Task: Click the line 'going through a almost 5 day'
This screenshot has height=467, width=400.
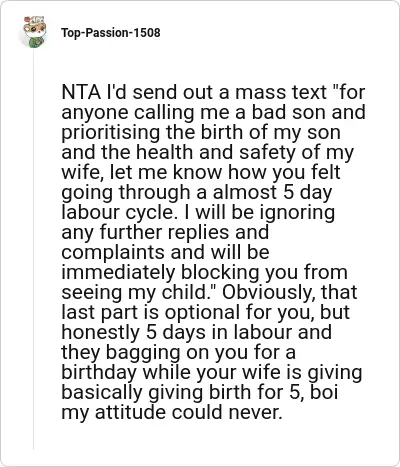Action: pos(197,192)
